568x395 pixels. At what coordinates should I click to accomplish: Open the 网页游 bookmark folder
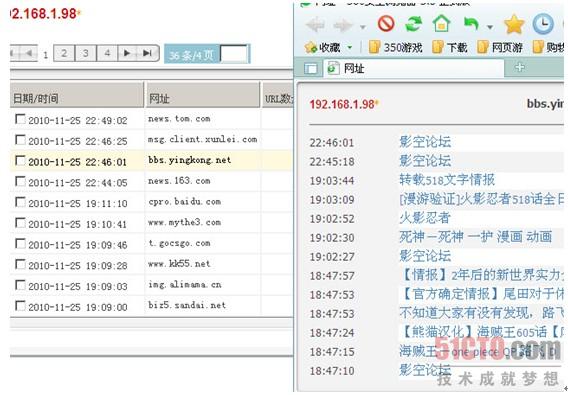[500, 47]
